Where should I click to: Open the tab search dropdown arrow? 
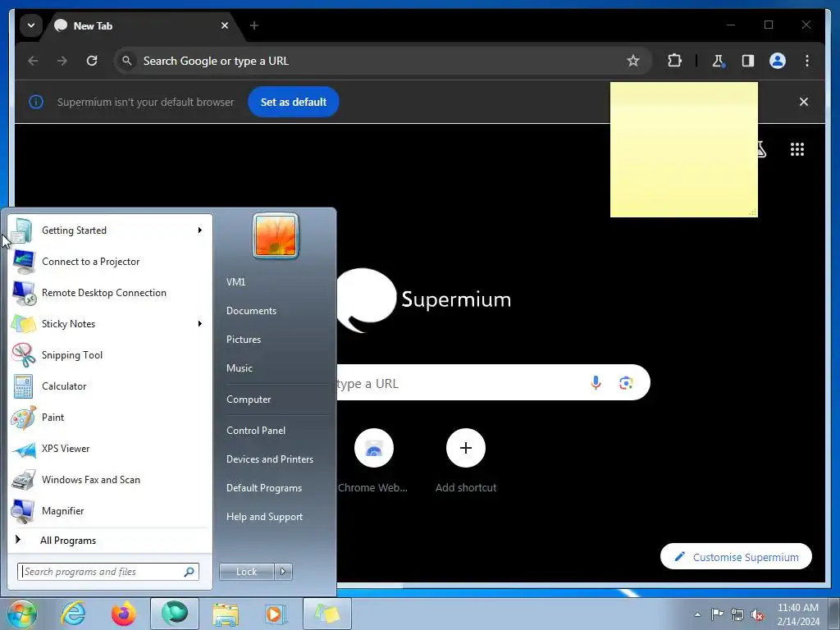click(31, 25)
